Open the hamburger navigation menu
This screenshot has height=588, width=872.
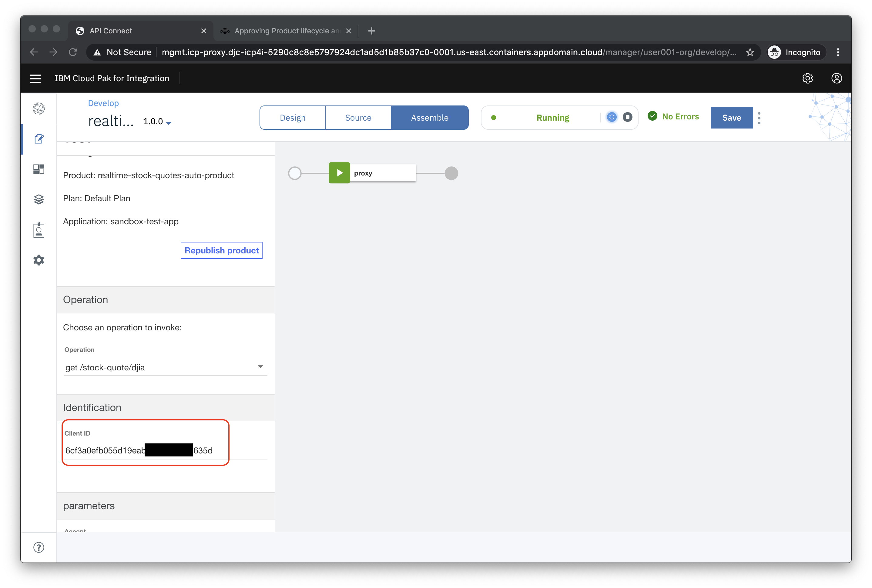[x=35, y=79]
